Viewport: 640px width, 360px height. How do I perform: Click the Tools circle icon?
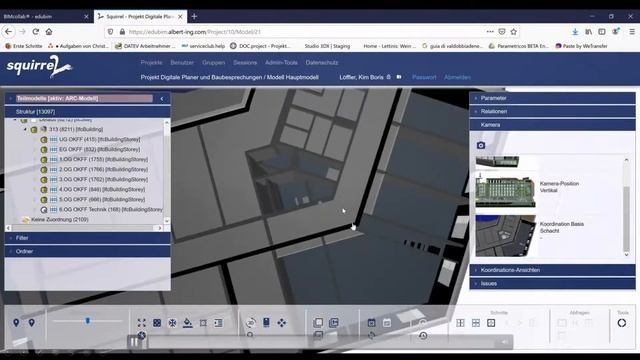(x=622, y=323)
